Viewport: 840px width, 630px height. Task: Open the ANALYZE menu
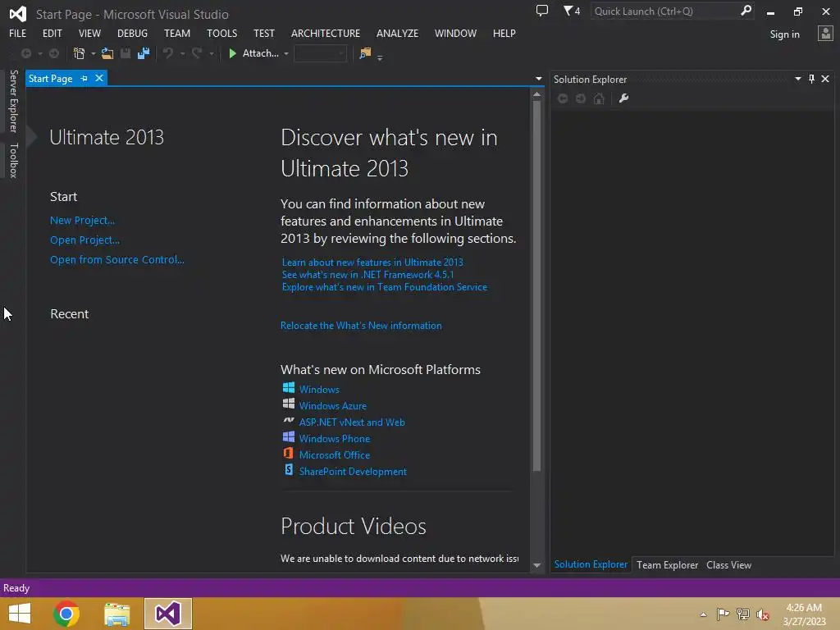coord(398,33)
